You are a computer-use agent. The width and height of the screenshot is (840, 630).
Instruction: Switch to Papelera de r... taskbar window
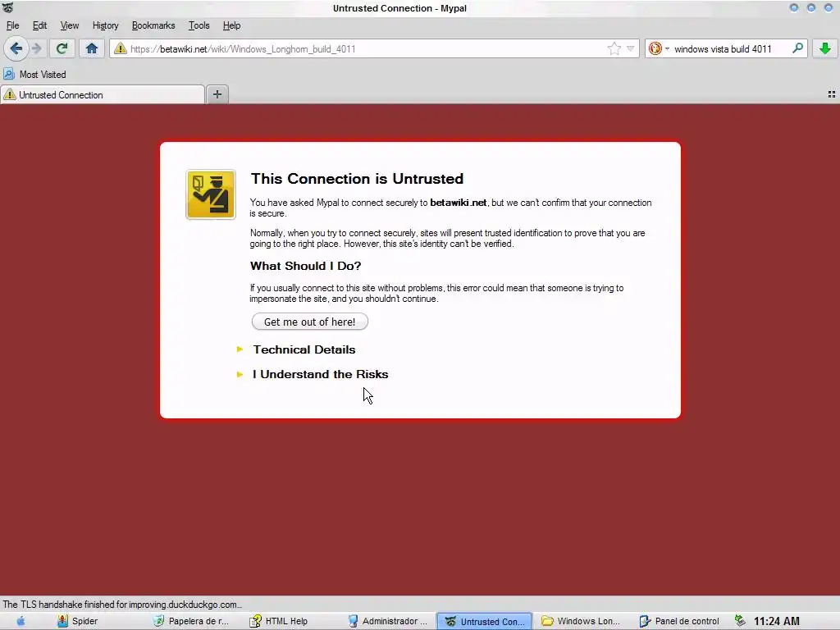191,621
